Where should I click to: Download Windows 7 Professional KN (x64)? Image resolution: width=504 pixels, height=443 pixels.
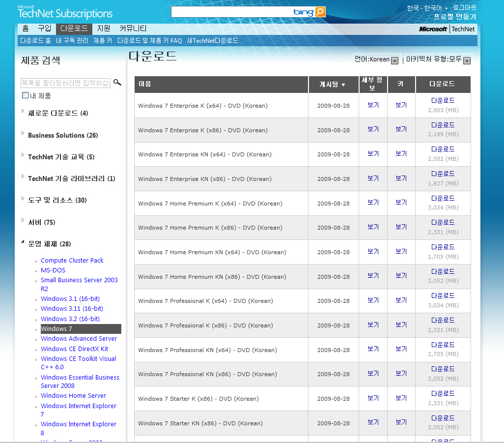coord(443,345)
